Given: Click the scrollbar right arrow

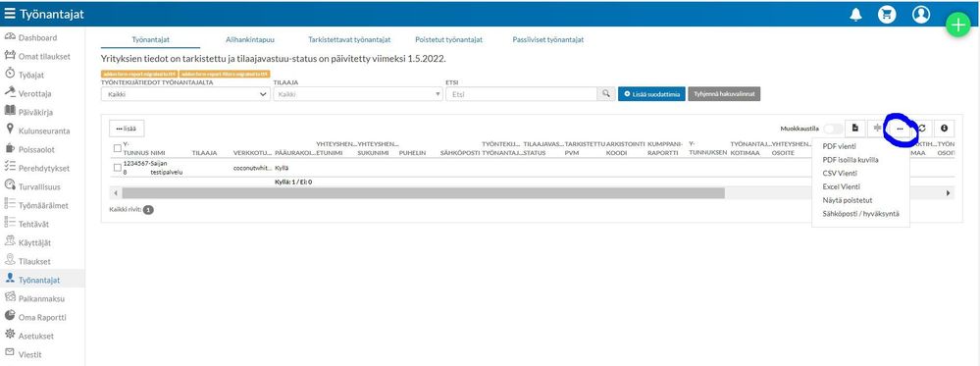Looking at the screenshot, I should [949, 193].
